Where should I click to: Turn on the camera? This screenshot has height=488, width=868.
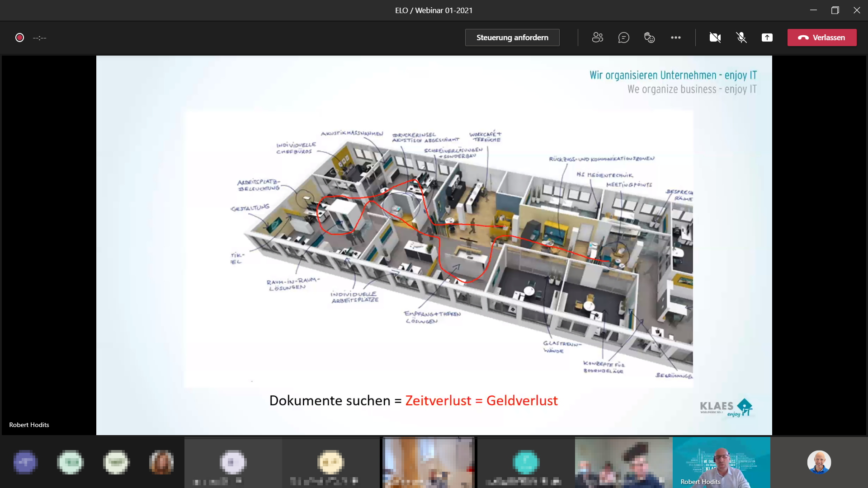715,38
